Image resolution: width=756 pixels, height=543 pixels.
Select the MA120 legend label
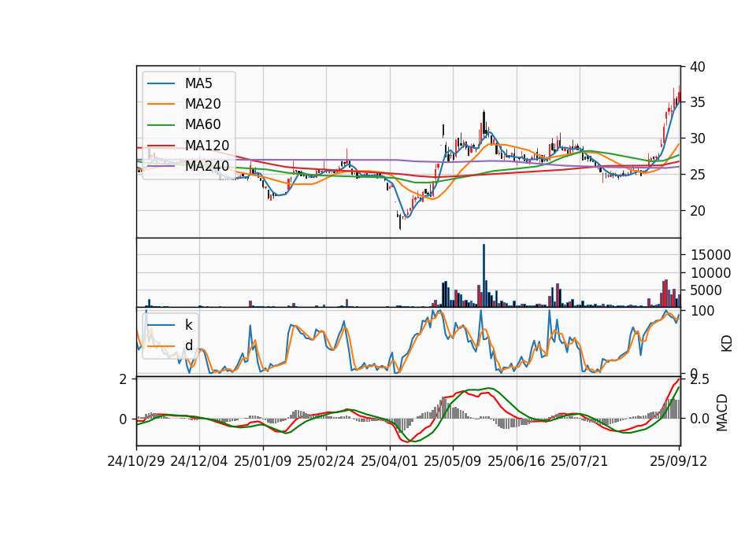207,146
